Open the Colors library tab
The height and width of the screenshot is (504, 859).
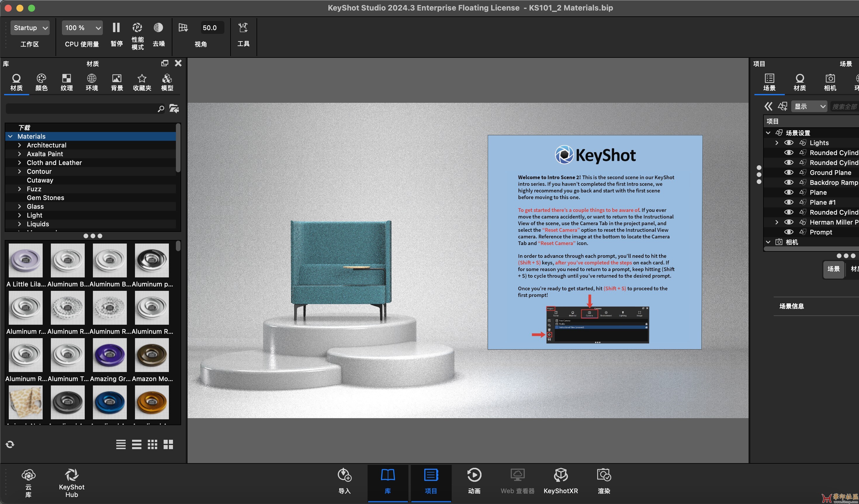click(41, 82)
